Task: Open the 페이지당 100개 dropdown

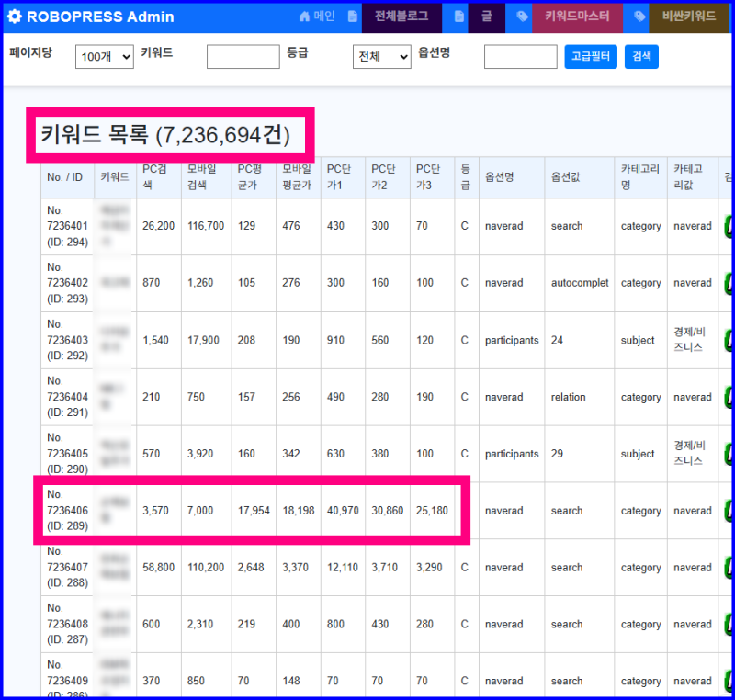Action: (x=105, y=57)
